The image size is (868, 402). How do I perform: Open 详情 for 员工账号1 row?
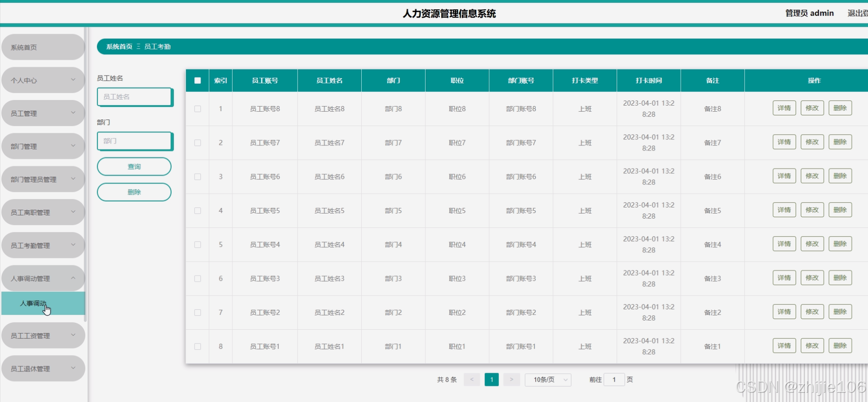click(x=784, y=345)
